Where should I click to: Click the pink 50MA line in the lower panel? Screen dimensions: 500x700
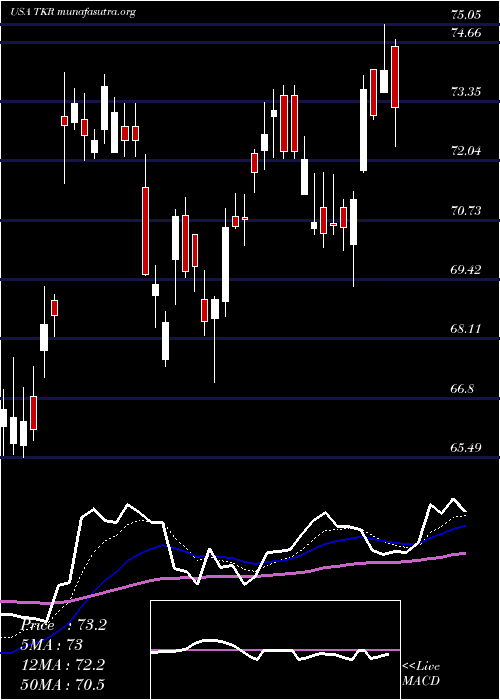[x=232, y=577]
